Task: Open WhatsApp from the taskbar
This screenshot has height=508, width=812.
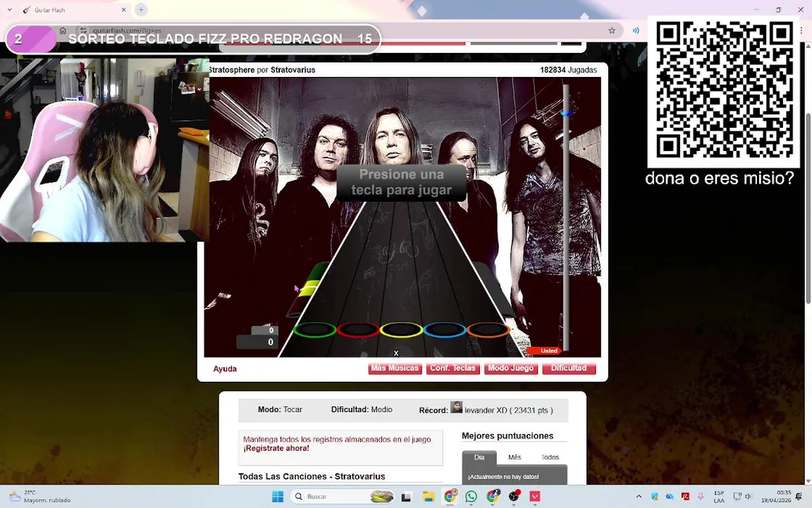Action: point(472,497)
